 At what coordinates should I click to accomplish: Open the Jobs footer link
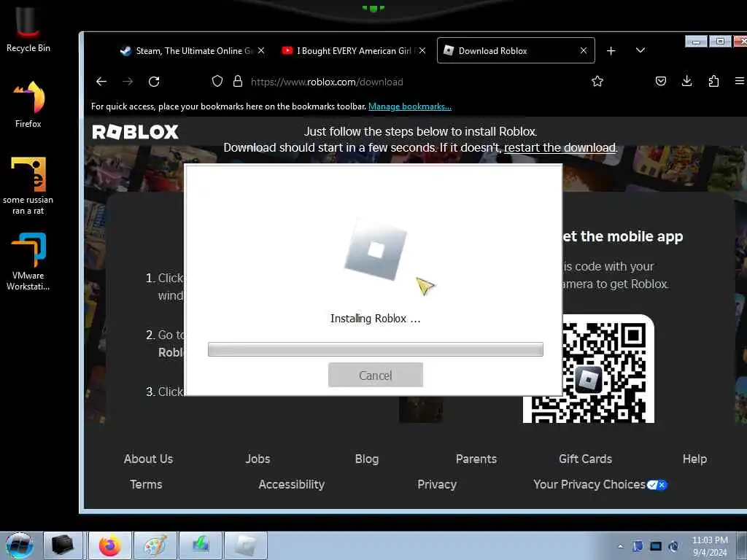coord(258,459)
